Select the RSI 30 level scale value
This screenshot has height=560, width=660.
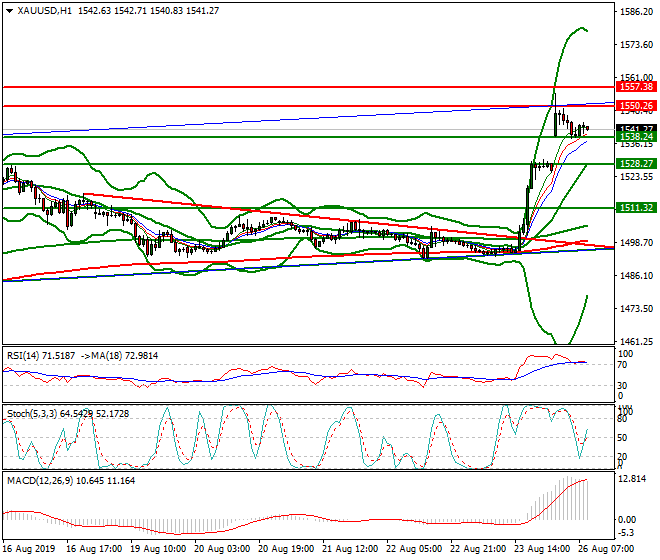[x=622, y=386]
